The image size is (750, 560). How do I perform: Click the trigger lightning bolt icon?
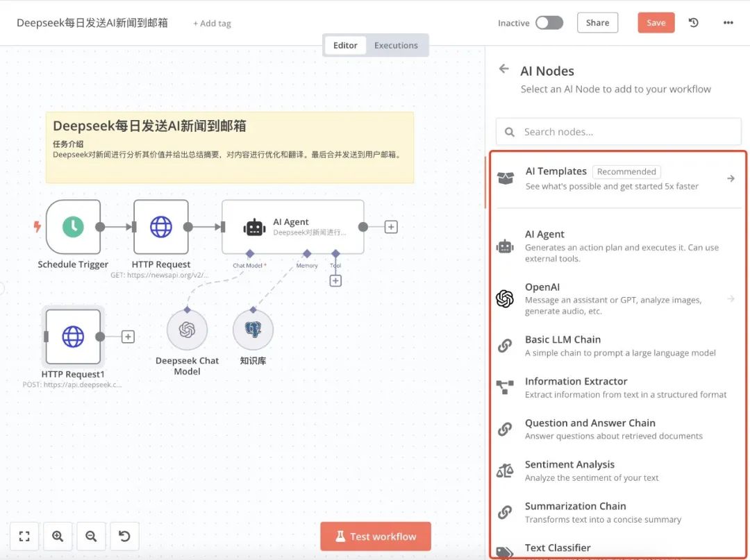pyautogui.click(x=37, y=226)
